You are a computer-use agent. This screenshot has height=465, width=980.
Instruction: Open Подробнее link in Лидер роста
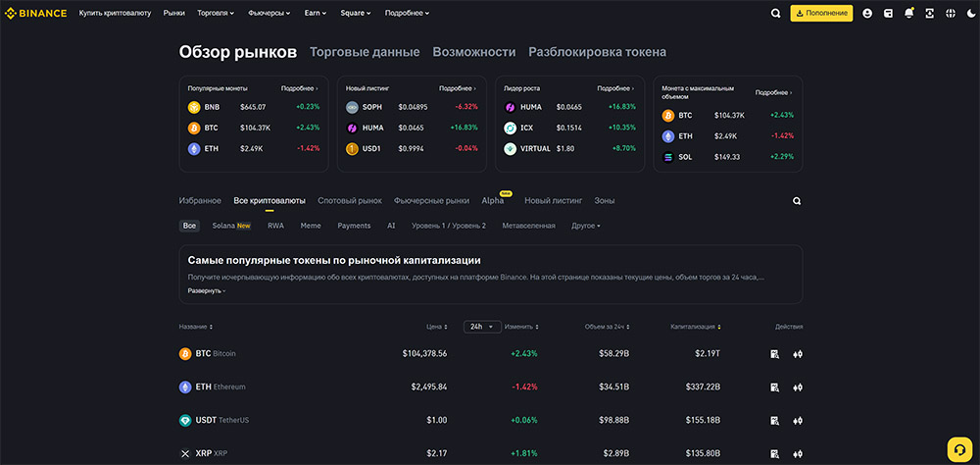615,89
